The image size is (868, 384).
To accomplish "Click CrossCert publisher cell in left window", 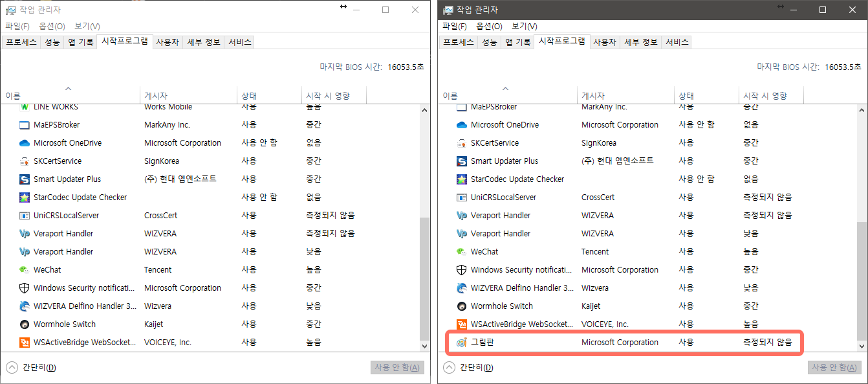I will click(x=160, y=216).
